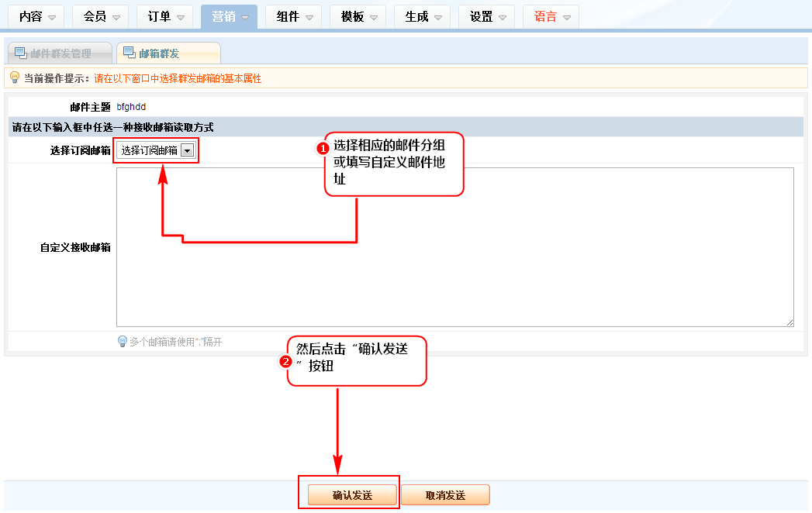Open the 生成 menu

click(x=423, y=16)
